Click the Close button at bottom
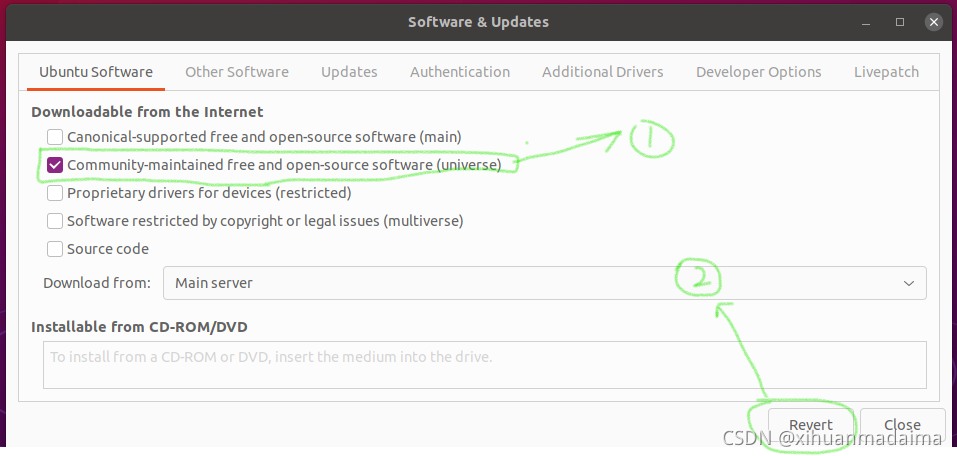Image resolution: width=957 pixels, height=456 pixels. [902, 425]
